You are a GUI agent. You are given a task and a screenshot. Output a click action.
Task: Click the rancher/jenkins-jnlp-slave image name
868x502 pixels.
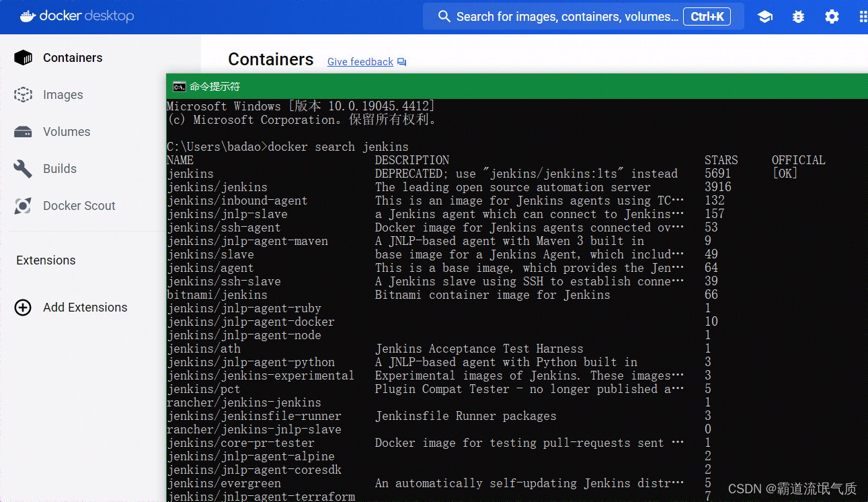[x=254, y=429]
